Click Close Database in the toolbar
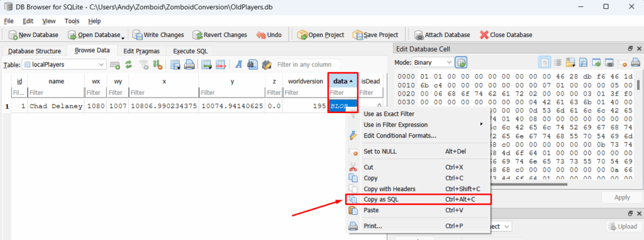The width and height of the screenshot is (644, 240). pos(506,35)
